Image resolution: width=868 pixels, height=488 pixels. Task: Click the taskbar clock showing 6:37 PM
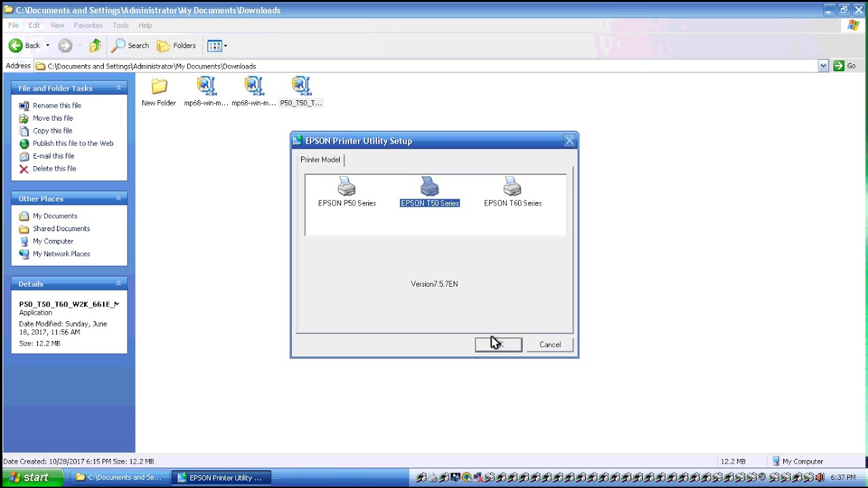[x=843, y=478]
